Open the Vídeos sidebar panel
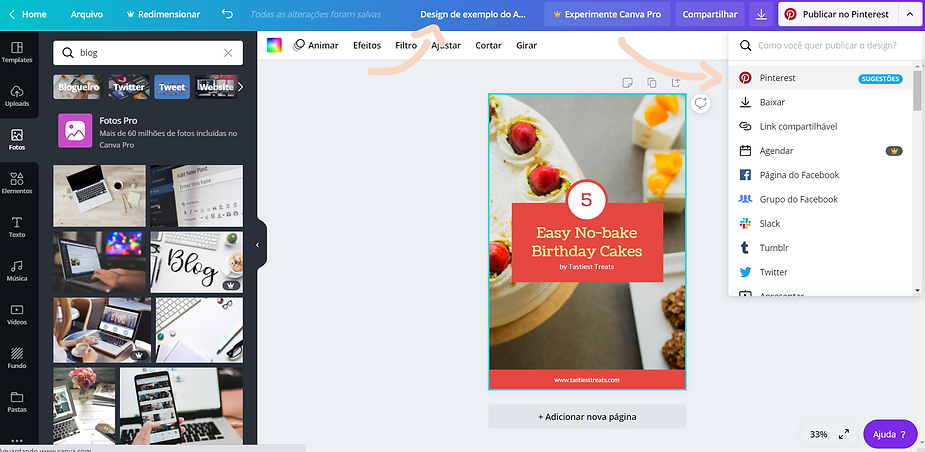Image resolution: width=925 pixels, height=452 pixels. tap(17, 314)
